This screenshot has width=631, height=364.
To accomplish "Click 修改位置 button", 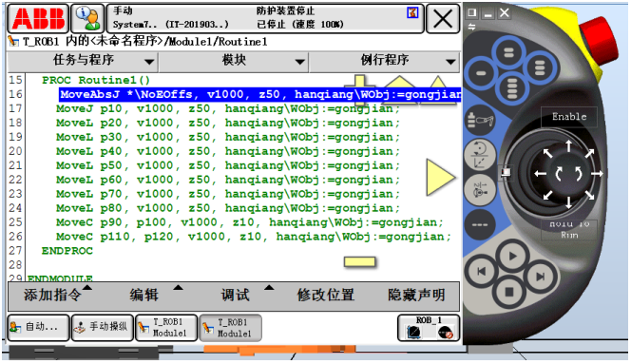I will click(x=326, y=296).
